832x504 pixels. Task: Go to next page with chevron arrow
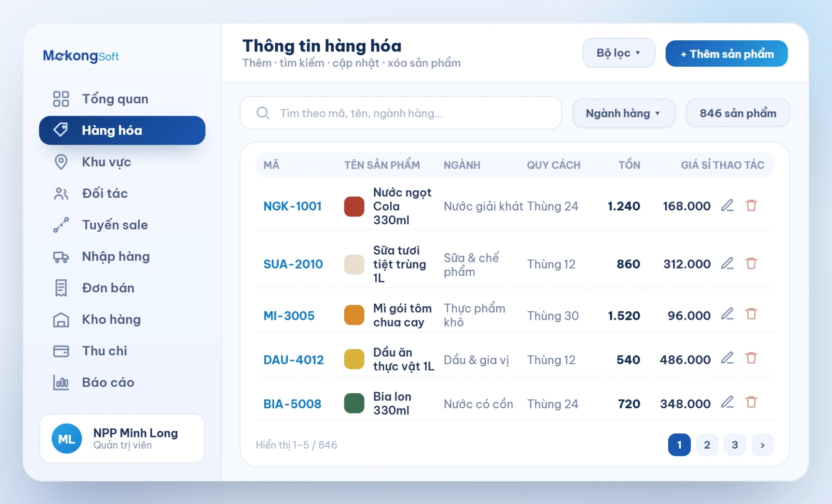pyautogui.click(x=762, y=445)
